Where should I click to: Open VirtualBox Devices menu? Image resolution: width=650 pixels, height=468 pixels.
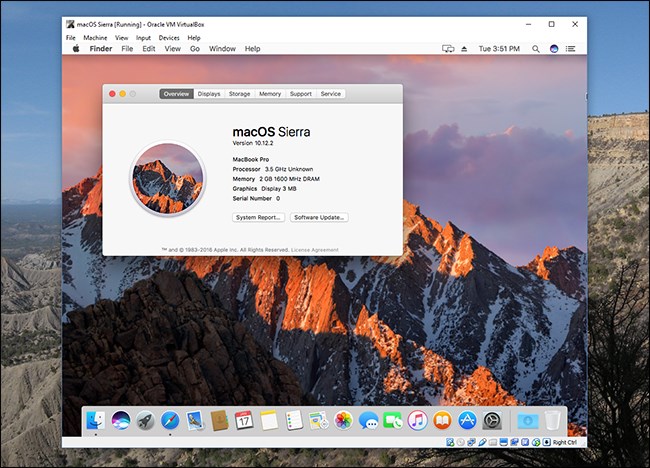[169, 38]
